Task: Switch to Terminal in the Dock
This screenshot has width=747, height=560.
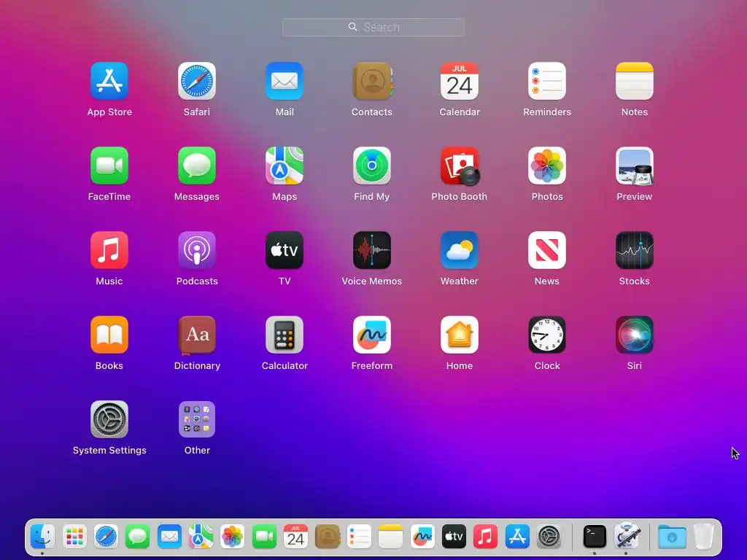Action: click(595, 537)
